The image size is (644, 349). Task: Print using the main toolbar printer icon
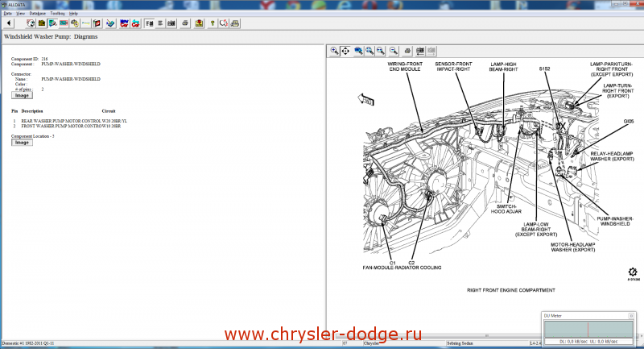coord(185,23)
